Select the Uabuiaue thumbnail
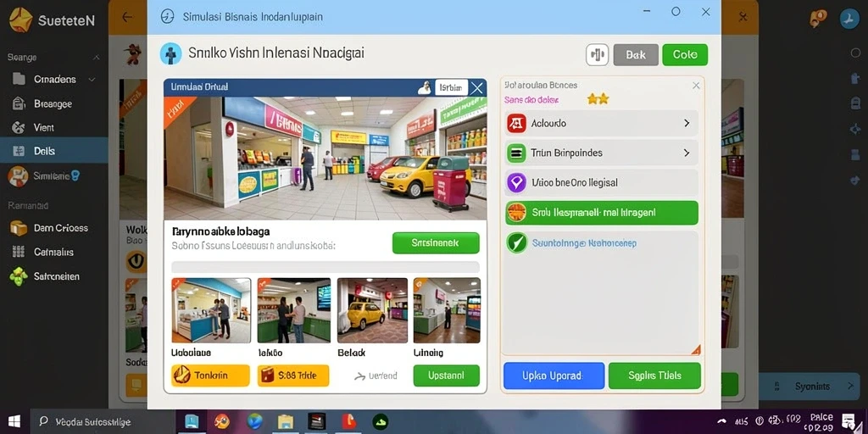 (x=211, y=310)
